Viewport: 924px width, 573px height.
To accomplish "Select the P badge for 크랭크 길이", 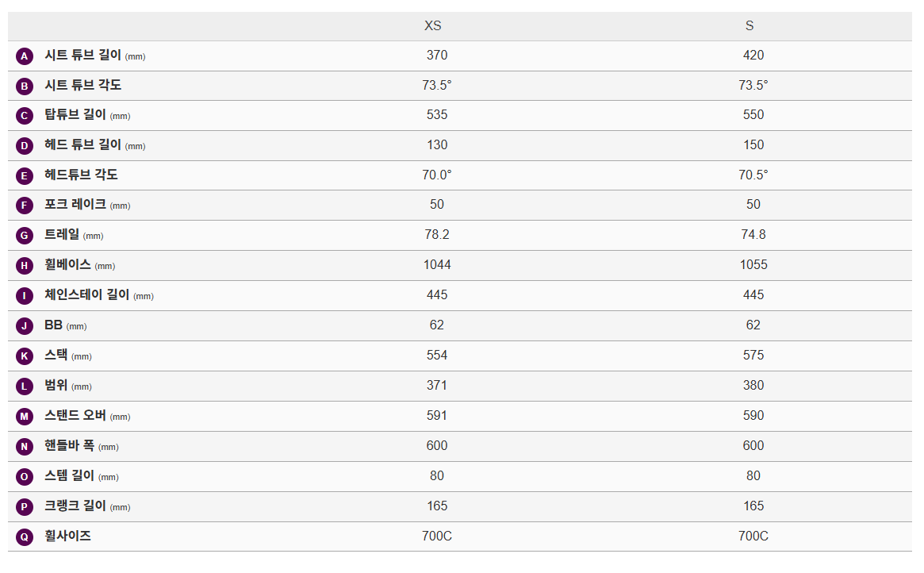I will [25, 507].
